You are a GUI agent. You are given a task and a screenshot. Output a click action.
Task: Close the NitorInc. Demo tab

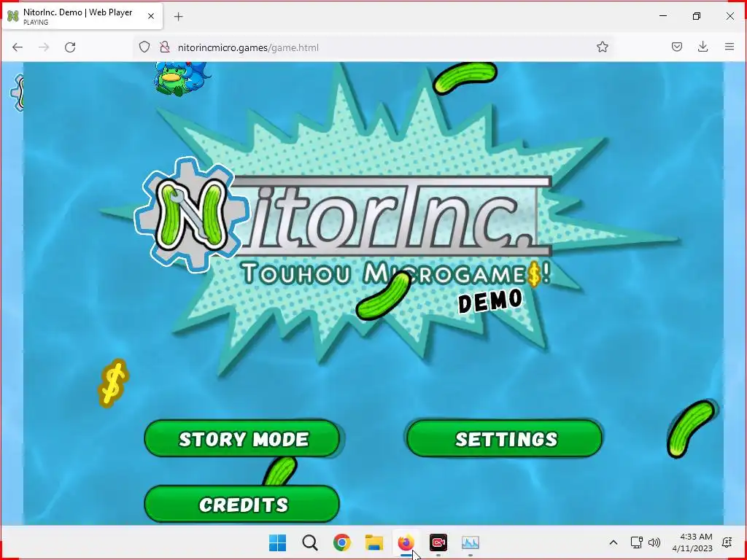point(151,16)
